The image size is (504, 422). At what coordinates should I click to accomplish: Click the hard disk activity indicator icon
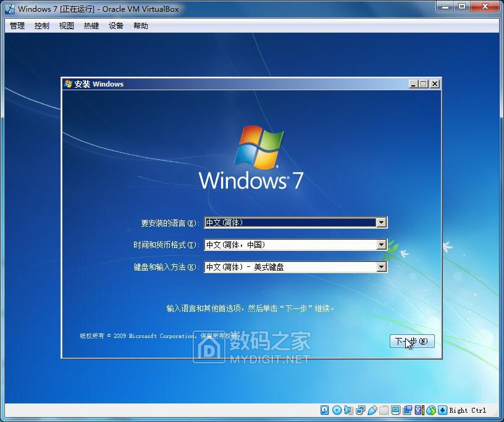pyautogui.click(x=325, y=410)
